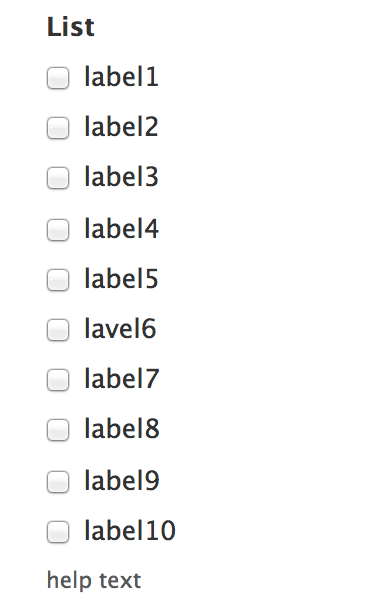
Task: Select the checkbox for label4
Action: 58,230
